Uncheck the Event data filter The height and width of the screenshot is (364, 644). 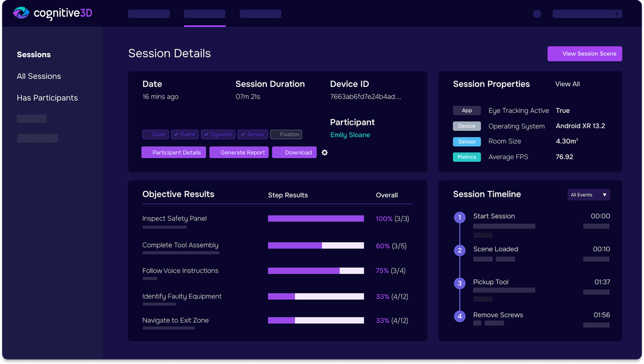[185, 134]
